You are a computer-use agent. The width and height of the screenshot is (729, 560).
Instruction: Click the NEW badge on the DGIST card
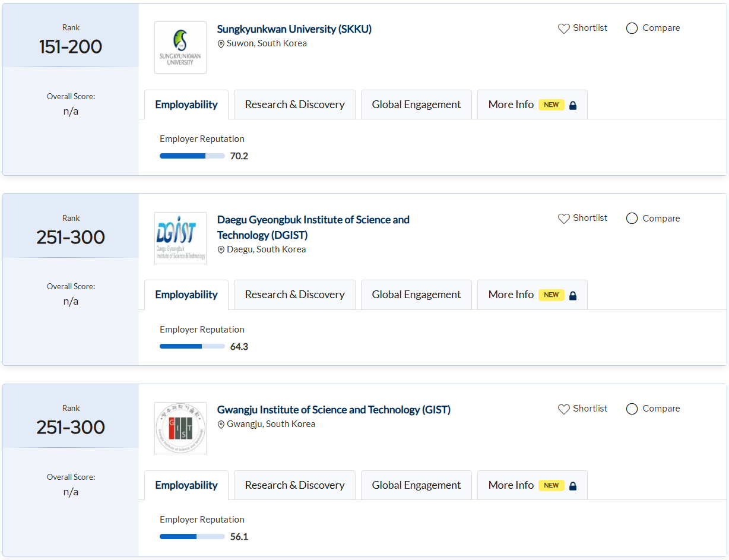(551, 295)
